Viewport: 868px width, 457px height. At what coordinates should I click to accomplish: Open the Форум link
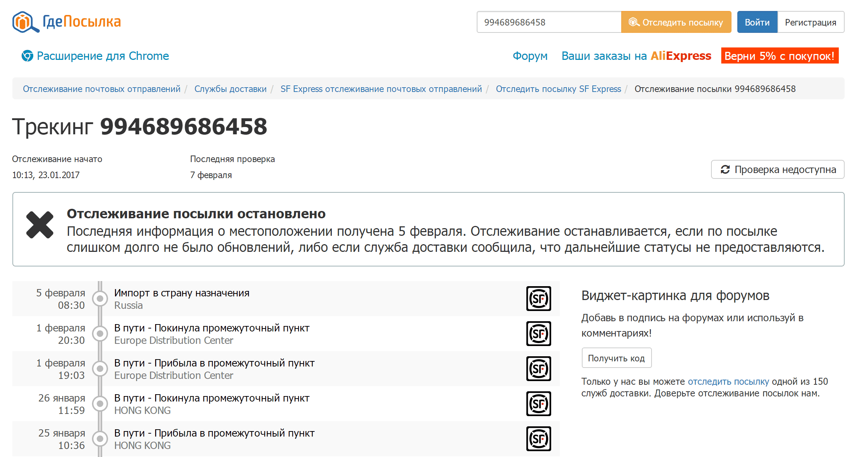(x=530, y=56)
